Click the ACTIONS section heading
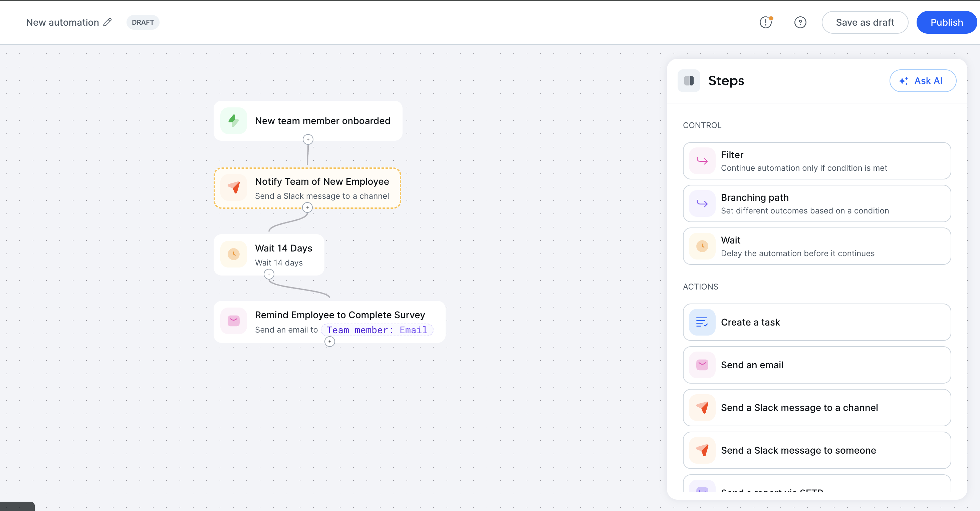The width and height of the screenshot is (980, 511). 700,287
